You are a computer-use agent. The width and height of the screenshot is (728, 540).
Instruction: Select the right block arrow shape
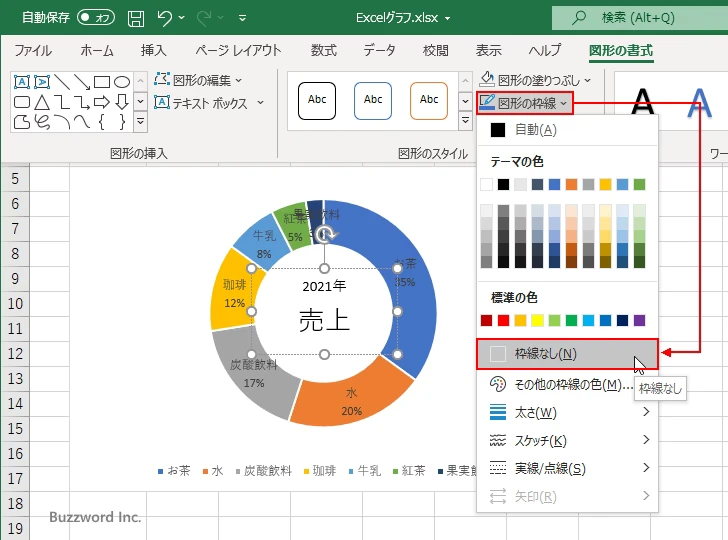click(x=102, y=102)
